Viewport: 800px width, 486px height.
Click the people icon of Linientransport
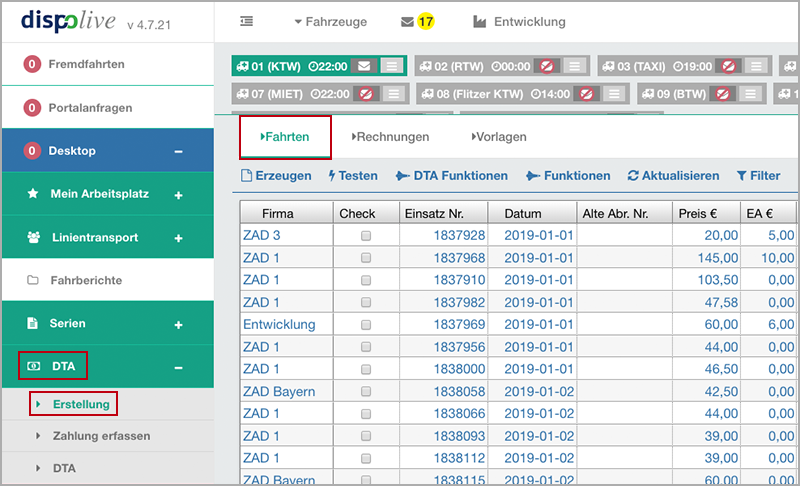point(34,237)
